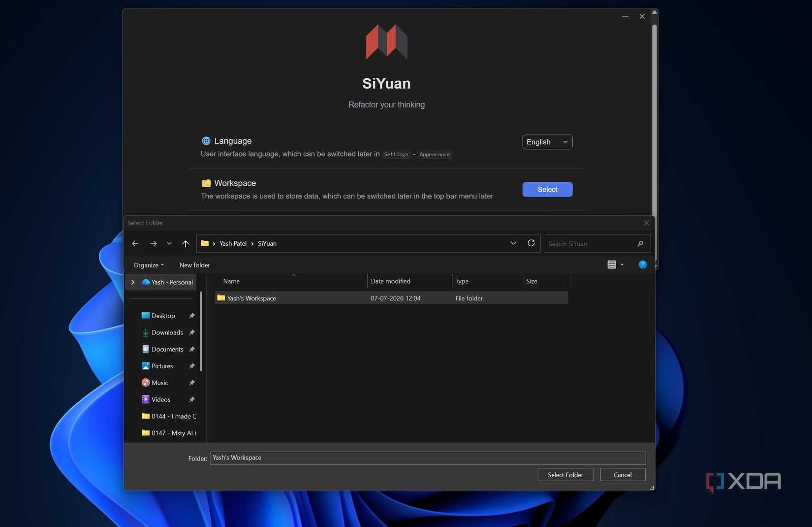Open Desktop in the navigation pane
812x527 pixels.
[158, 316]
